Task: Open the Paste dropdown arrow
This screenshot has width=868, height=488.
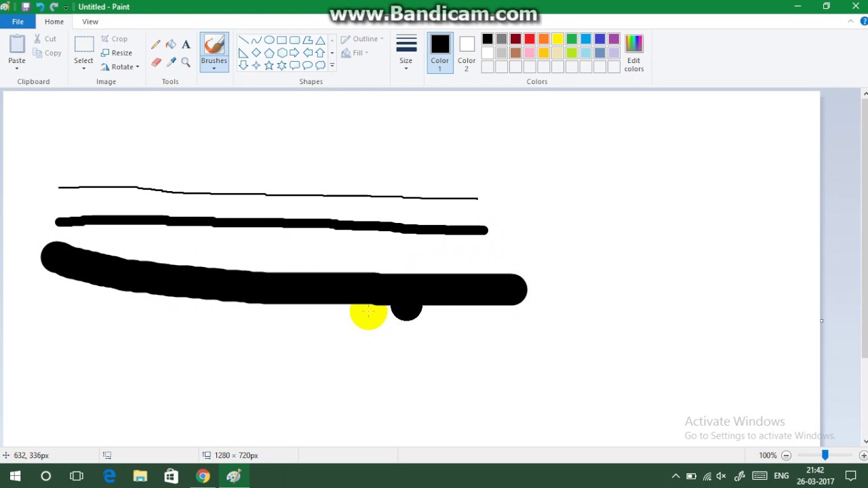Action: click(x=17, y=68)
